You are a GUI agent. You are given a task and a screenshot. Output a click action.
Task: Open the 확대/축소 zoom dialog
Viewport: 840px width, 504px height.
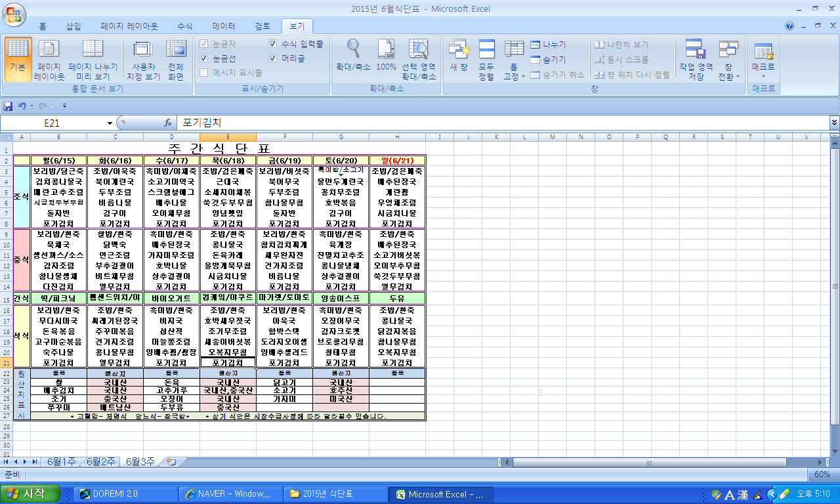[x=353, y=50]
